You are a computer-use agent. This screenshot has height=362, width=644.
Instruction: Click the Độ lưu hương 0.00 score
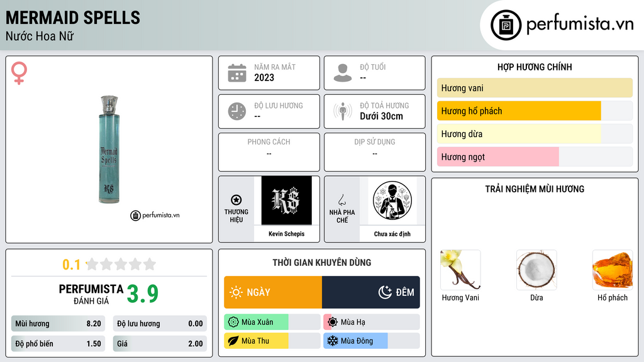point(160,324)
